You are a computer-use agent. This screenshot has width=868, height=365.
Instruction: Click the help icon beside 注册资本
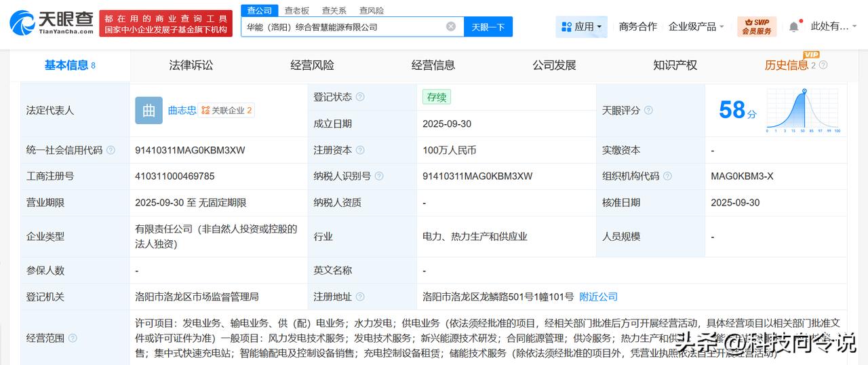(360, 150)
